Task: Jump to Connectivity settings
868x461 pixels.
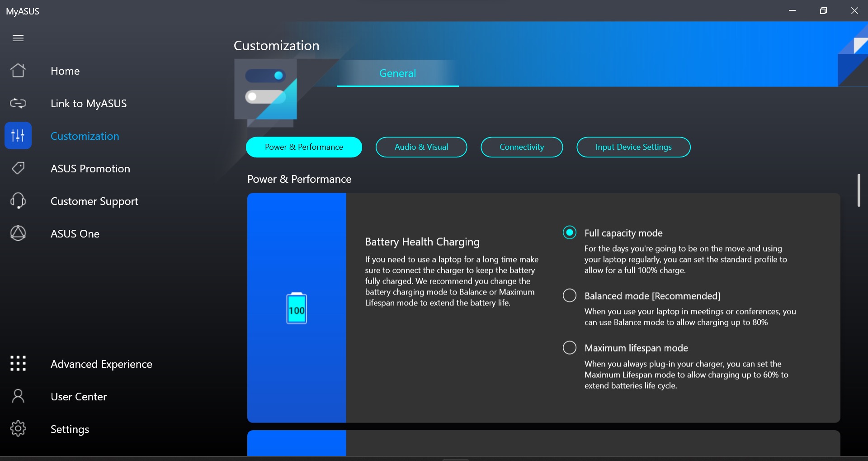Action: pos(522,147)
